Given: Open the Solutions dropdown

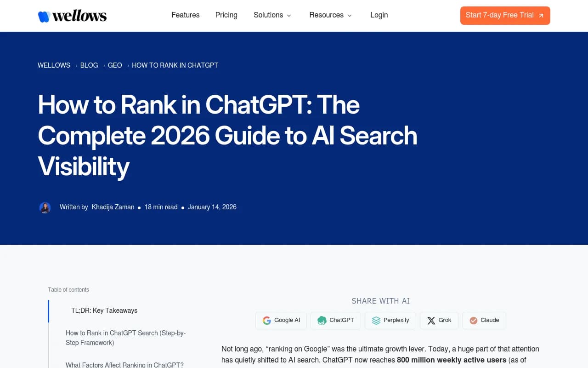Looking at the screenshot, I should pyautogui.click(x=268, y=15).
